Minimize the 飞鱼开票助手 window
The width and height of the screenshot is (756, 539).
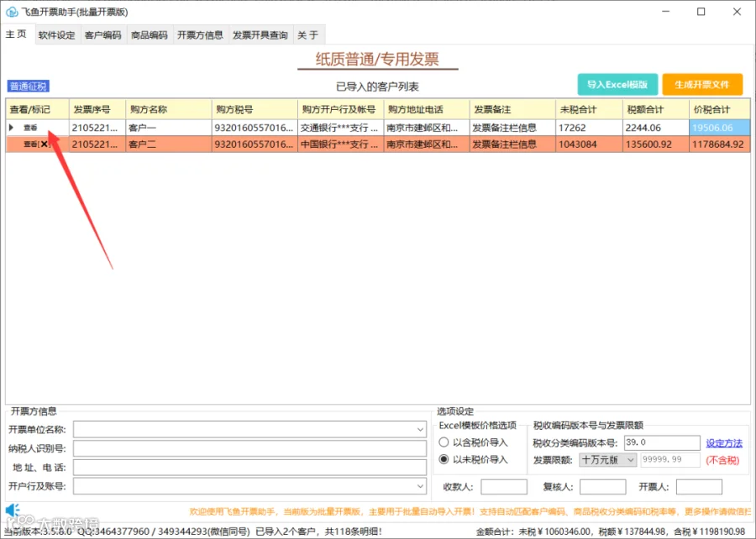pyautogui.click(x=666, y=12)
